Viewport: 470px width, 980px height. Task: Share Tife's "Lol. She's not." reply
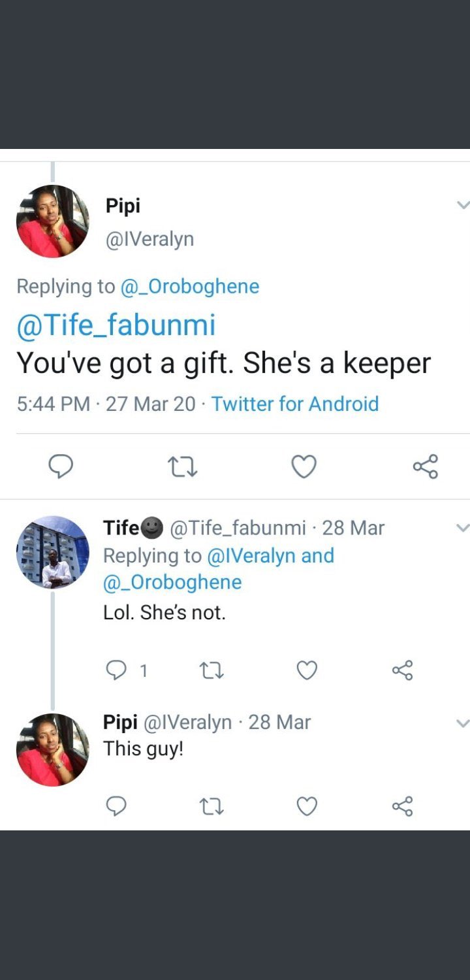(x=403, y=670)
